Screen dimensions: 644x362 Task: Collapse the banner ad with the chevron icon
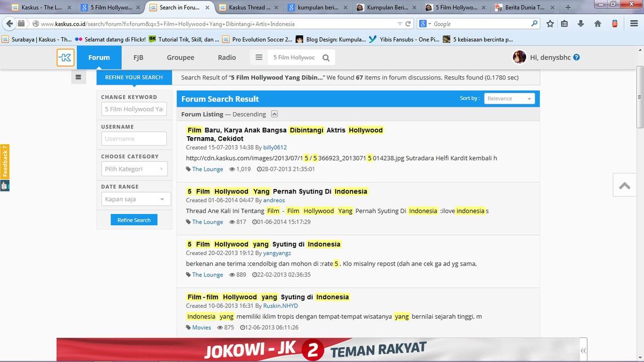[583, 350]
